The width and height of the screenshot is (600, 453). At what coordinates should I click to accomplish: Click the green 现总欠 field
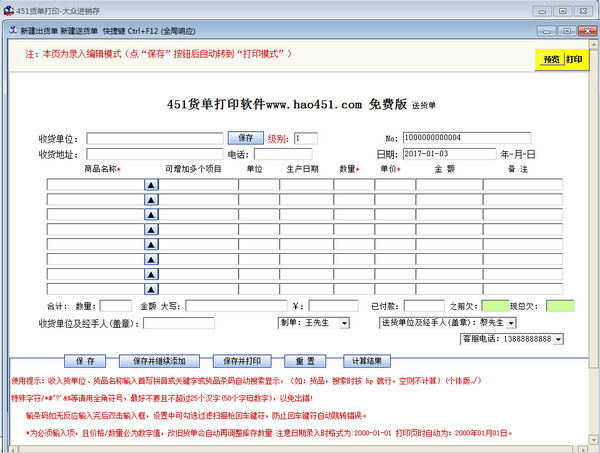pyautogui.click(x=560, y=306)
